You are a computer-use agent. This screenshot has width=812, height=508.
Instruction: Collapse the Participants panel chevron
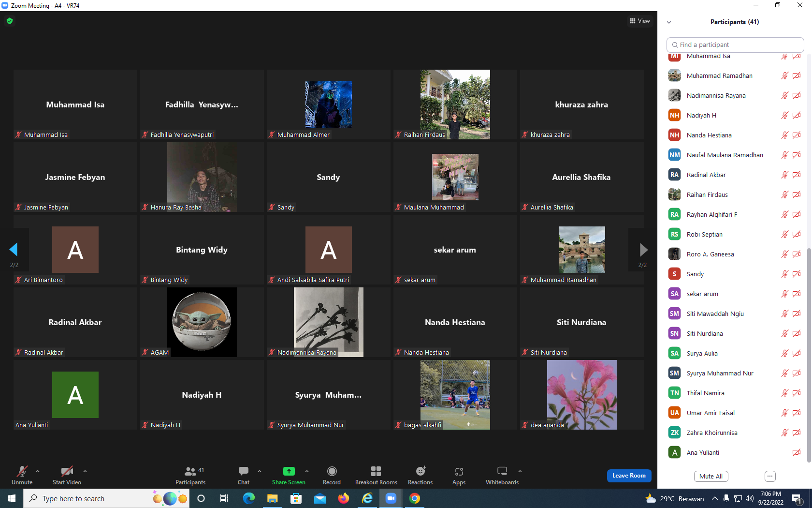click(x=669, y=22)
